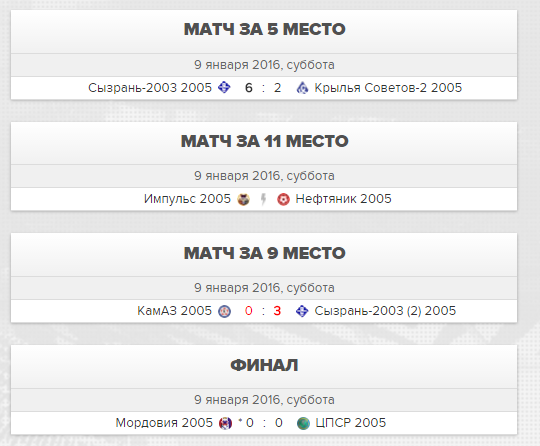Image resolution: width=540 pixels, height=446 pixels.
Task: Click the КамАЗ 2005 team logo
Action: coord(225,311)
